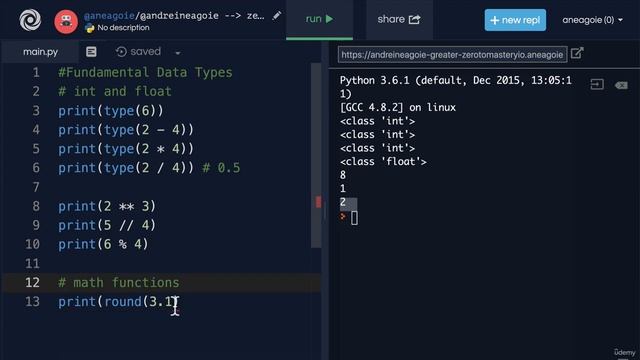Click the No description text
Image resolution: width=640 pixels, height=360 pixels.
click(x=123, y=28)
